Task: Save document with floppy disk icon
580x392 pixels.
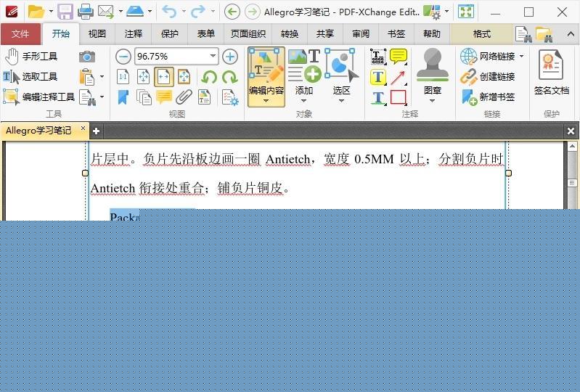Action: (x=65, y=12)
